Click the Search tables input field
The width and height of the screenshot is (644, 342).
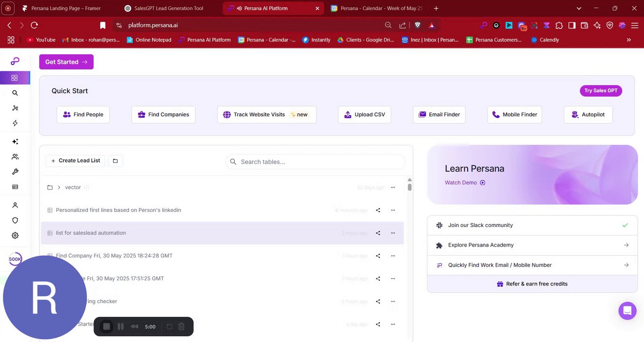click(315, 161)
